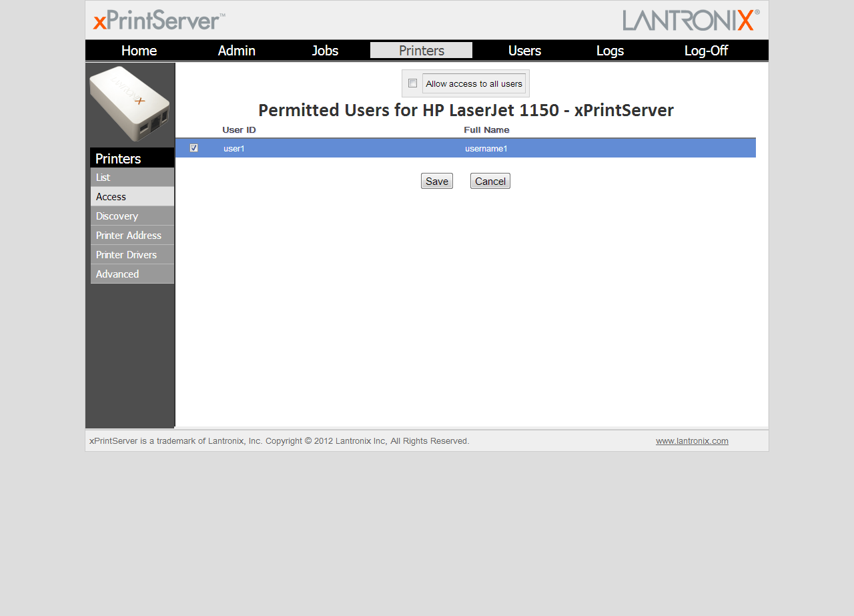Click the Printers sidebar heading
854x616 pixels.
tap(132, 158)
